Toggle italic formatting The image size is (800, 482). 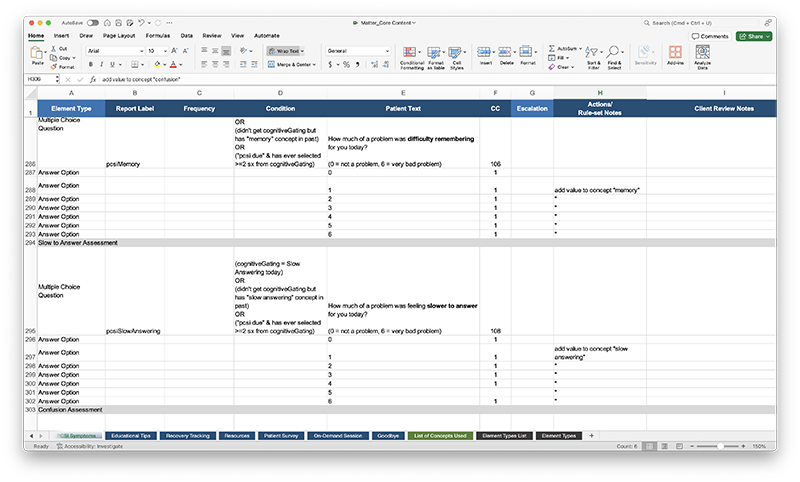click(102, 65)
